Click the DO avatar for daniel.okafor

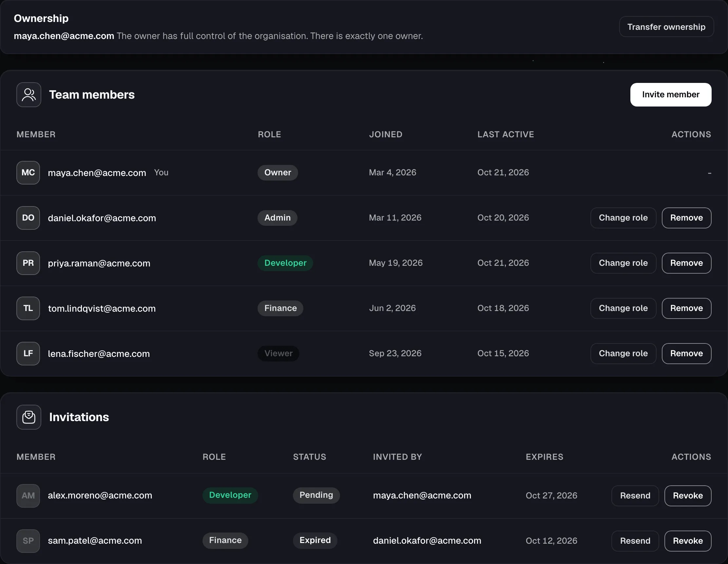click(28, 218)
